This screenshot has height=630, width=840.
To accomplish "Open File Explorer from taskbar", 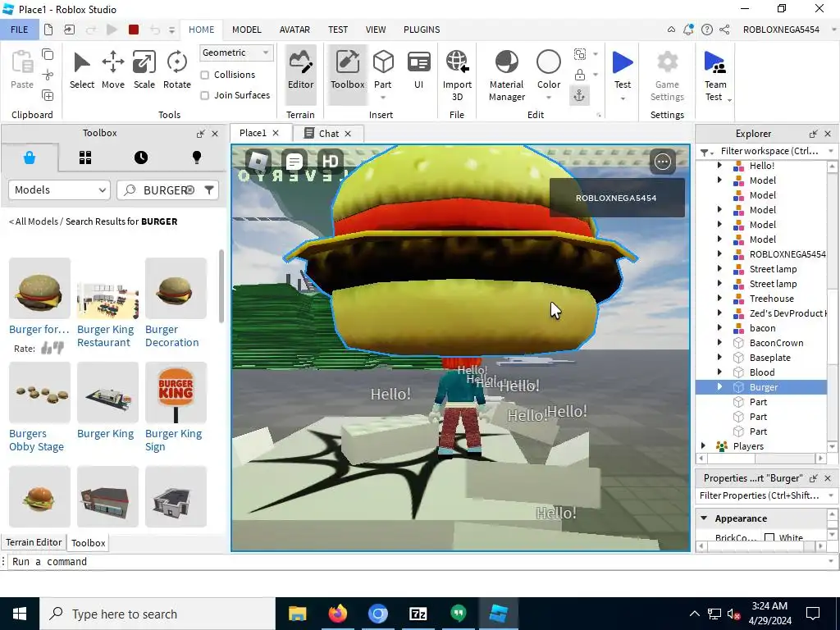I will (297, 614).
